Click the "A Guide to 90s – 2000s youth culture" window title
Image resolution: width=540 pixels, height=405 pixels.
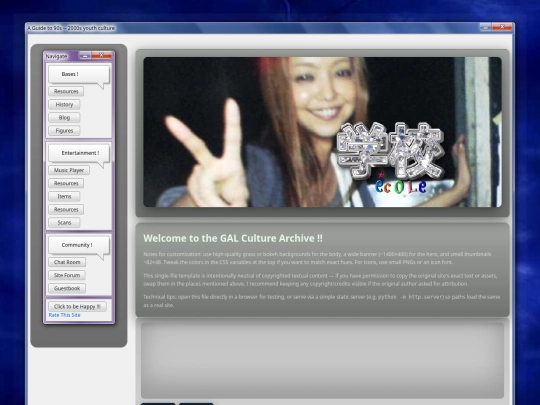point(71,28)
